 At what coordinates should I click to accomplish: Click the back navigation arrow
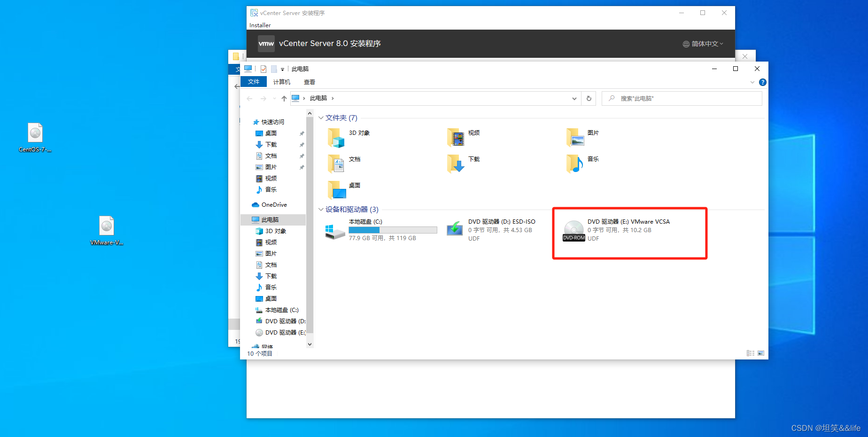tap(249, 98)
